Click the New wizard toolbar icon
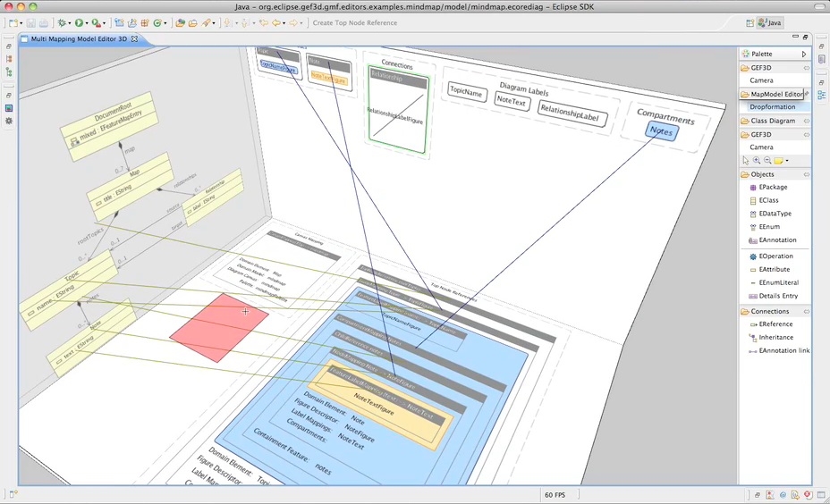The height and width of the screenshot is (504, 830). pyautogui.click(x=13, y=22)
